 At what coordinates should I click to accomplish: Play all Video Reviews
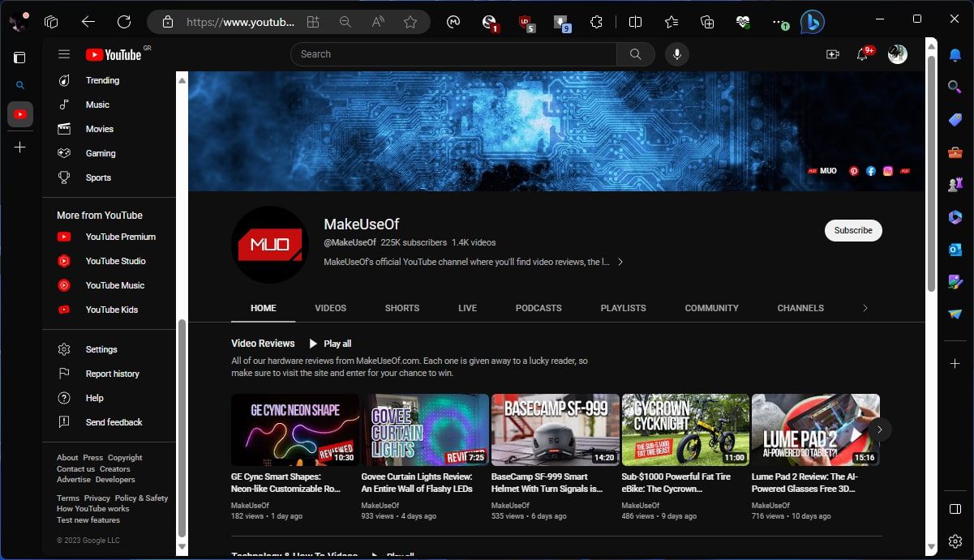pyautogui.click(x=329, y=343)
